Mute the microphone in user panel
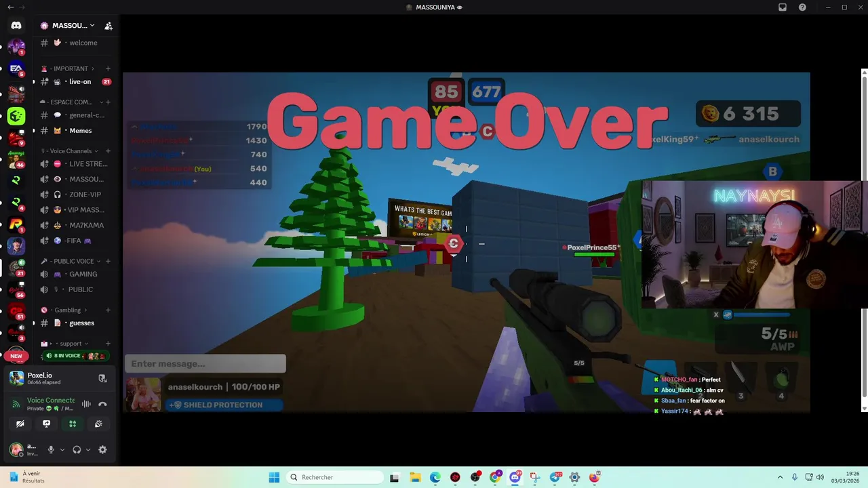 (51, 449)
